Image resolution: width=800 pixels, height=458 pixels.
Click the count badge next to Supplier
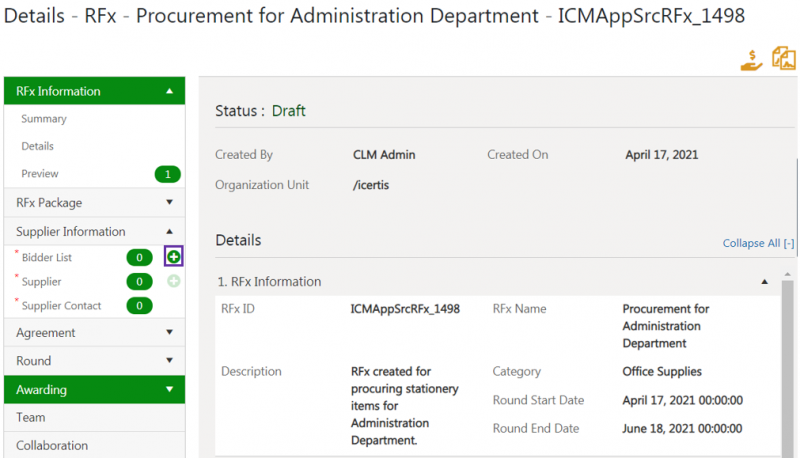point(140,282)
